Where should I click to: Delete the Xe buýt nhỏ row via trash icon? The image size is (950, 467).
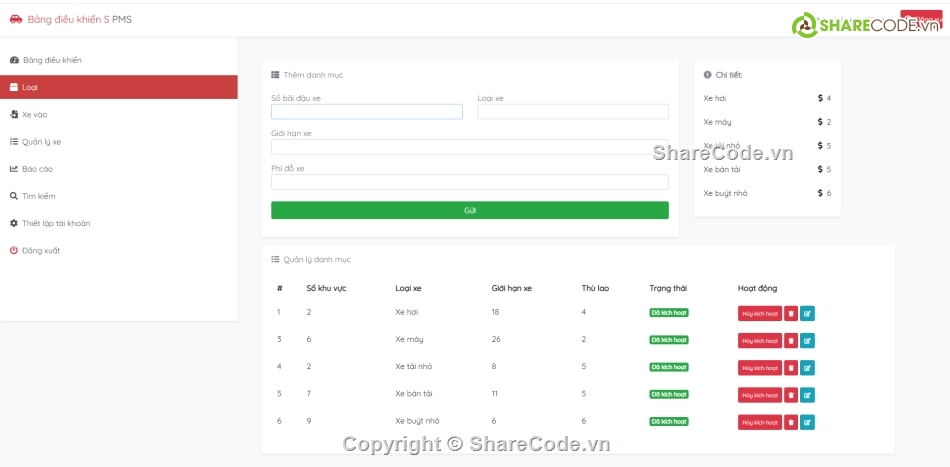pyautogui.click(x=791, y=422)
